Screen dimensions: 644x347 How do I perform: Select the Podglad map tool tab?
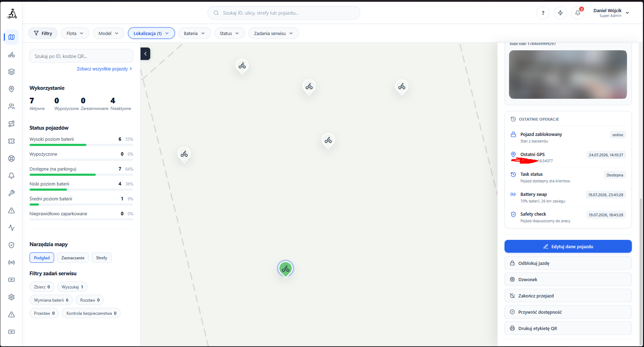[42, 258]
